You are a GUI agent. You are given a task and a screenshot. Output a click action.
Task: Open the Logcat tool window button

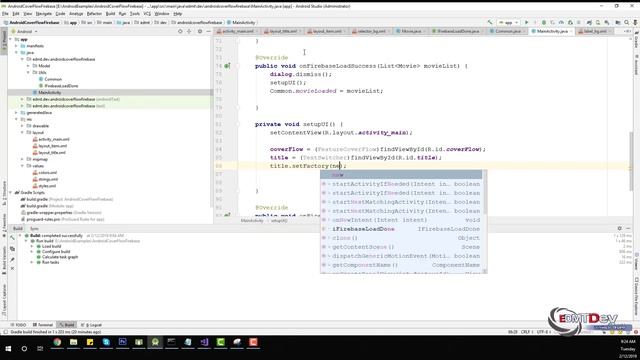[x=92, y=325]
